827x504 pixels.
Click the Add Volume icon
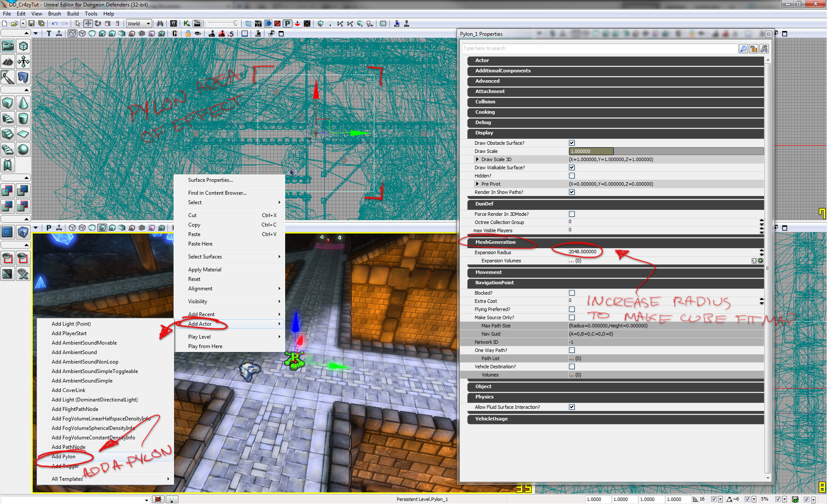(x=23, y=232)
